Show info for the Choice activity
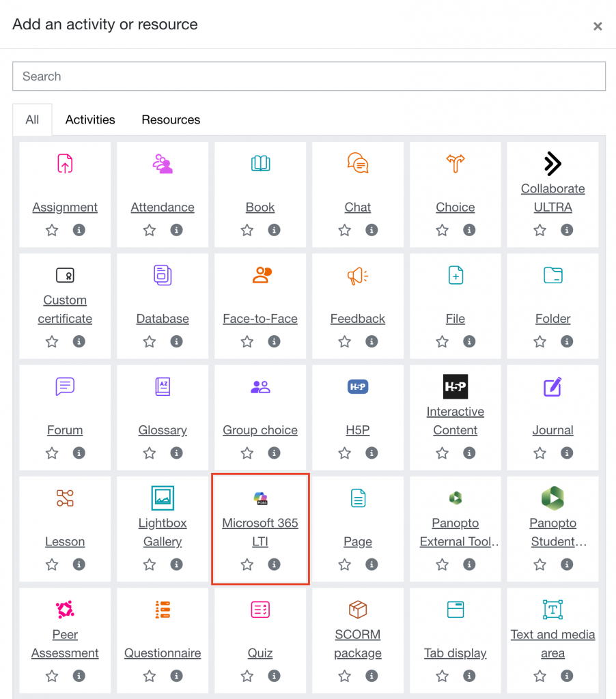Image resolution: width=616 pixels, height=699 pixels. [469, 230]
